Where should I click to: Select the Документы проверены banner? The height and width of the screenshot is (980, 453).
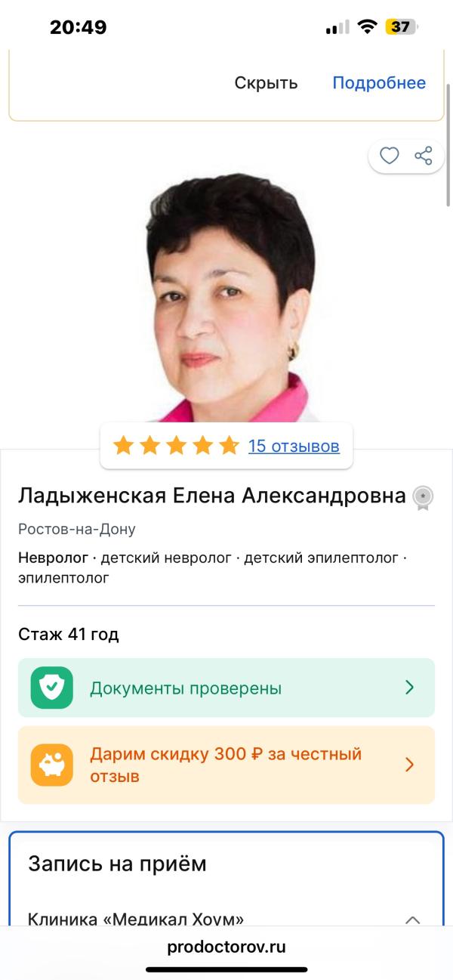pyautogui.click(x=226, y=688)
